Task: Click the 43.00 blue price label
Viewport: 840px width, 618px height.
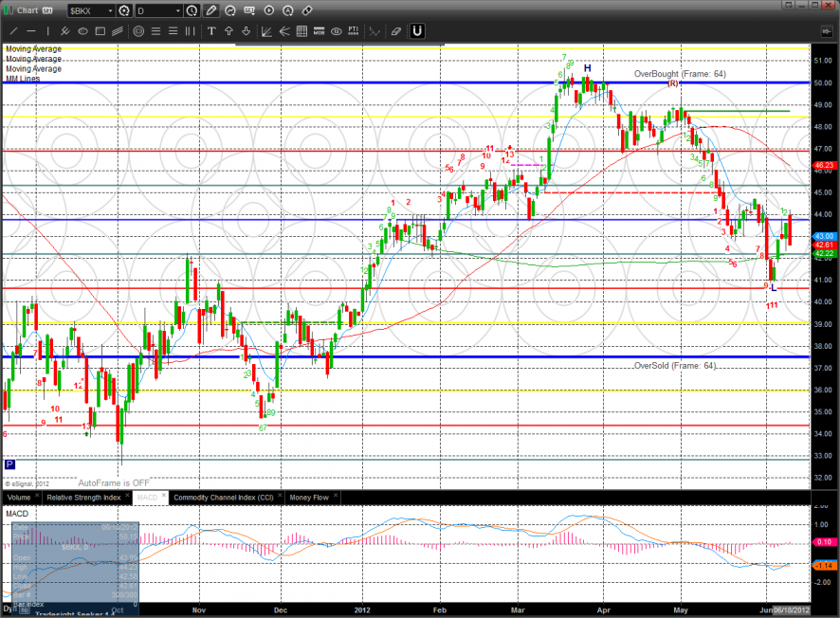Action: 823,235
